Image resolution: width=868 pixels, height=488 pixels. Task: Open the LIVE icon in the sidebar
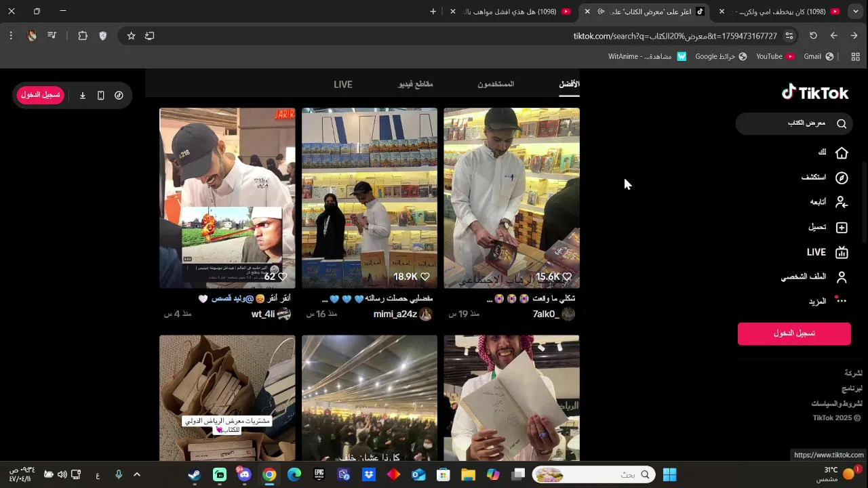[x=842, y=252]
